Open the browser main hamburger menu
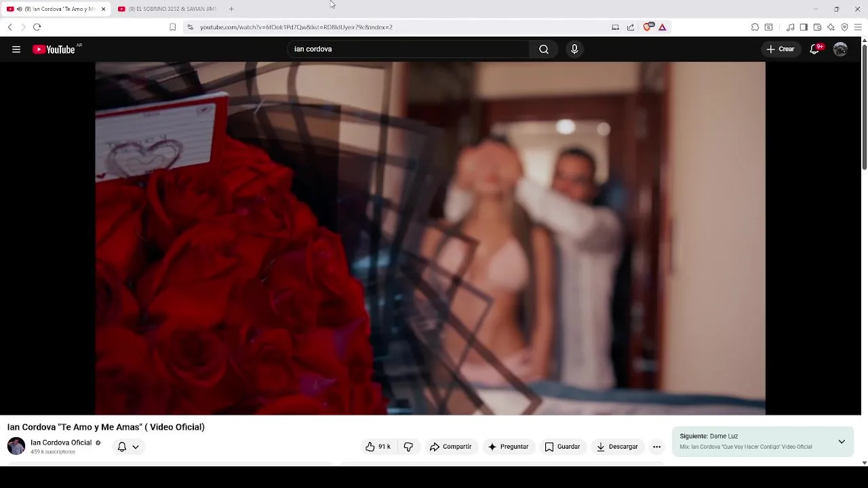The width and height of the screenshot is (868, 488). point(858,27)
